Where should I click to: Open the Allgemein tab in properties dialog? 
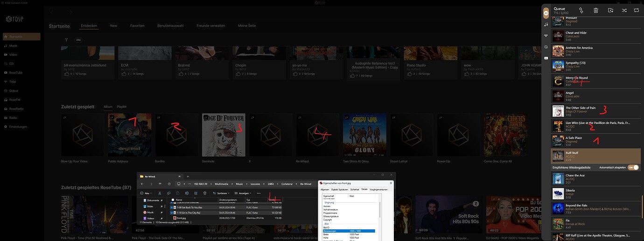pyautogui.click(x=325, y=189)
